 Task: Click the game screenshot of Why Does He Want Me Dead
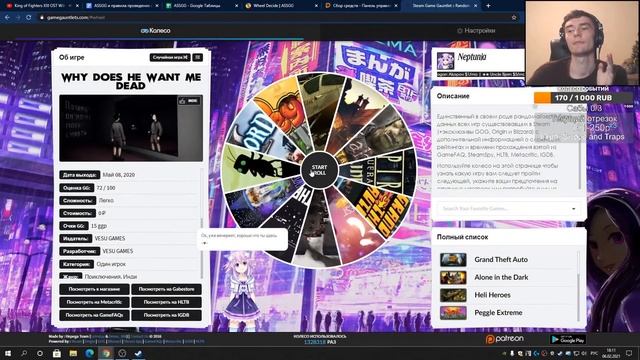pyautogui.click(x=131, y=128)
